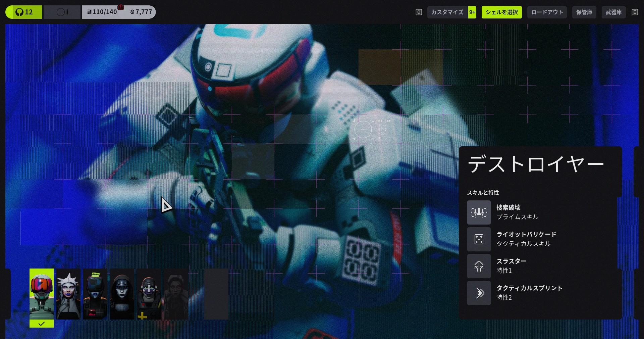Click the red alert icon above 110/140
This screenshot has height=339, width=644.
tap(121, 7)
